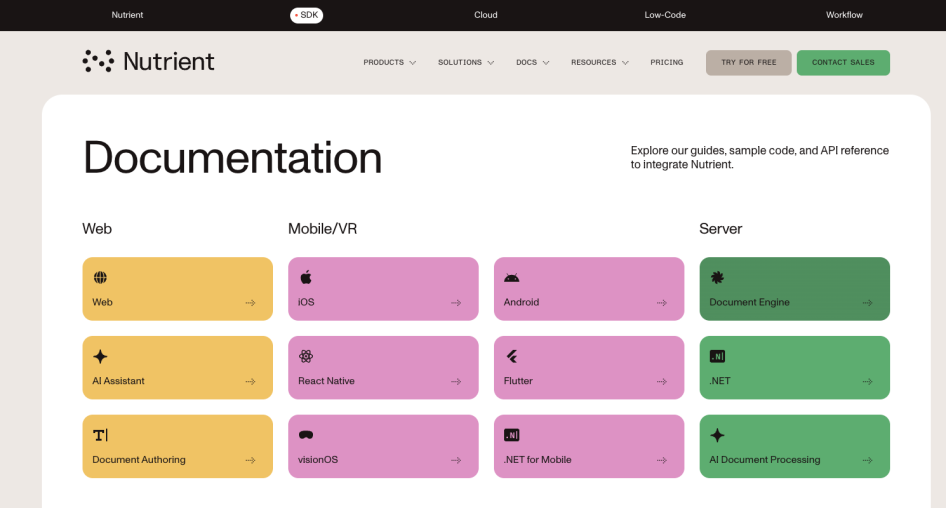The image size is (946, 508).
Task: Open the Web documentation card
Action: pos(177,289)
